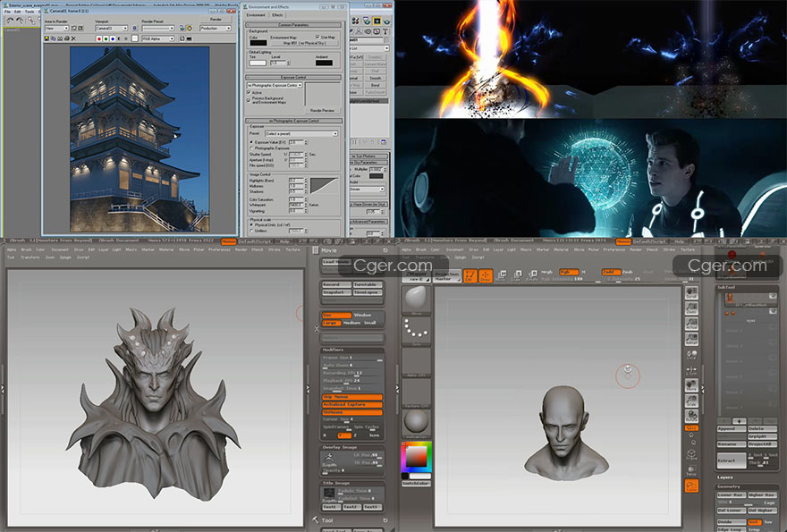
Task: Open Alpha menu in left ZBrush window
Action: point(12,249)
